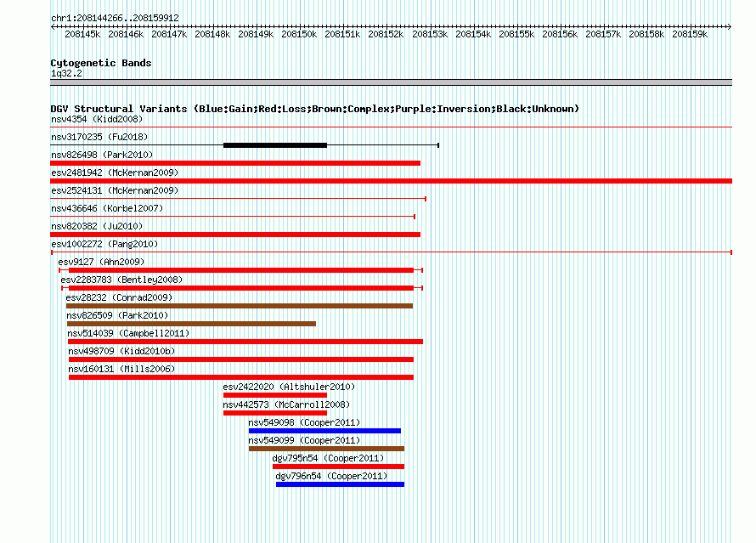Open the esv2524131 (McKernan2009) label

115,190
